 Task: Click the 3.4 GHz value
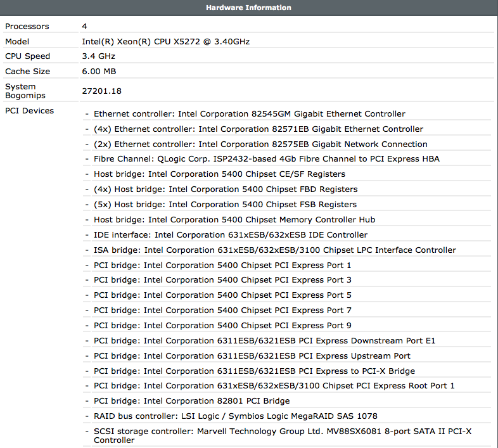[x=98, y=56]
